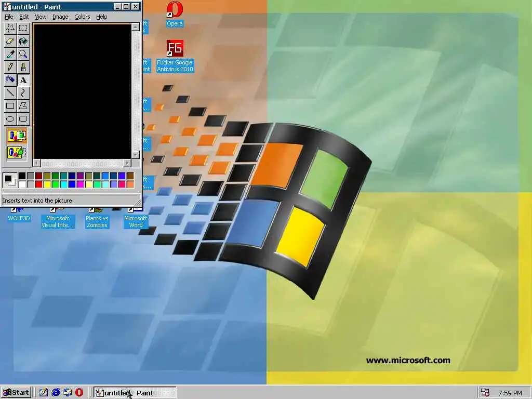The height and width of the screenshot is (399, 532).
Task: Enable the opaque background option
Action: [x=17, y=136]
